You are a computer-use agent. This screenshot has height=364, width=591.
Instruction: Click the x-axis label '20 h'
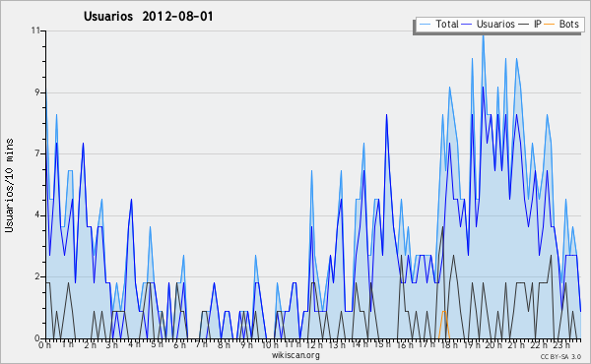(493, 344)
